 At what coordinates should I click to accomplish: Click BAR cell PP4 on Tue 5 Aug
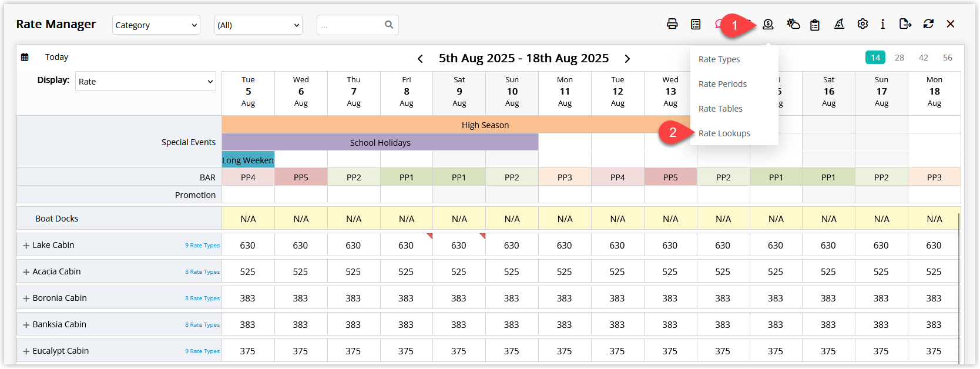point(248,177)
